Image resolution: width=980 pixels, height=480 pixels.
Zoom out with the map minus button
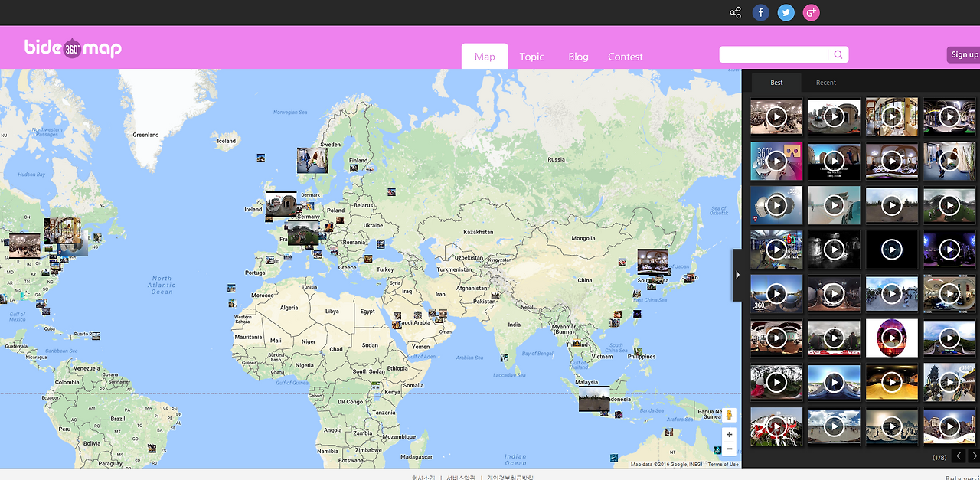(x=729, y=449)
